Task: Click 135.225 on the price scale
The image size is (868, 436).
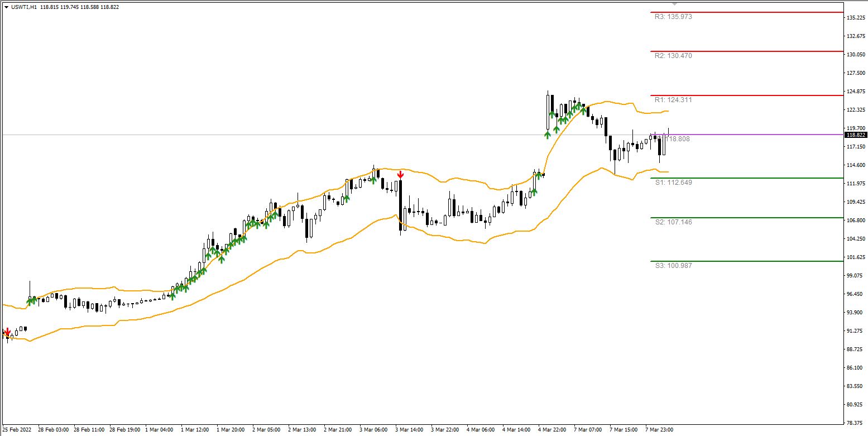Action: click(856, 18)
